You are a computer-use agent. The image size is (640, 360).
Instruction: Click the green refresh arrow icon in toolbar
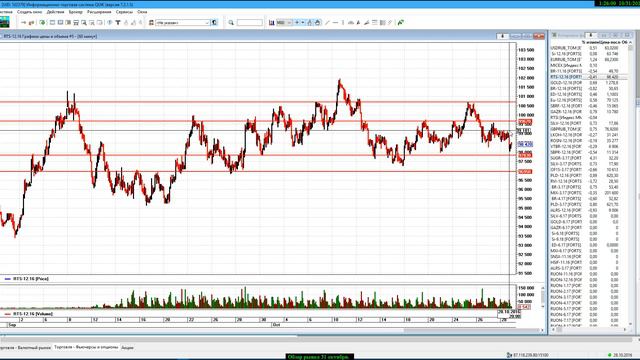(42, 23)
